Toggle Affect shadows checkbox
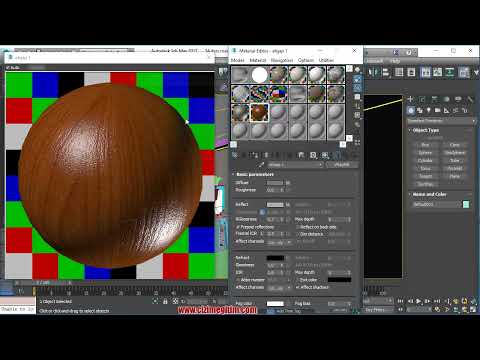Viewport: 480px width, 360px height. 297,287
